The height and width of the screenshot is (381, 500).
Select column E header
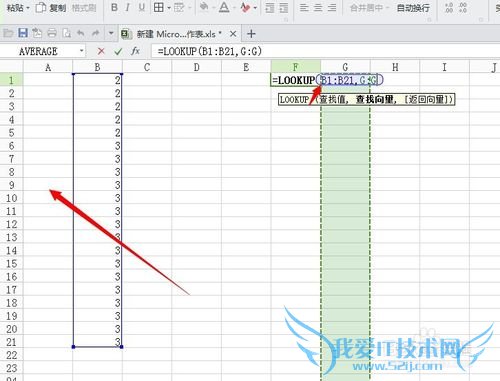(x=246, y=67)
